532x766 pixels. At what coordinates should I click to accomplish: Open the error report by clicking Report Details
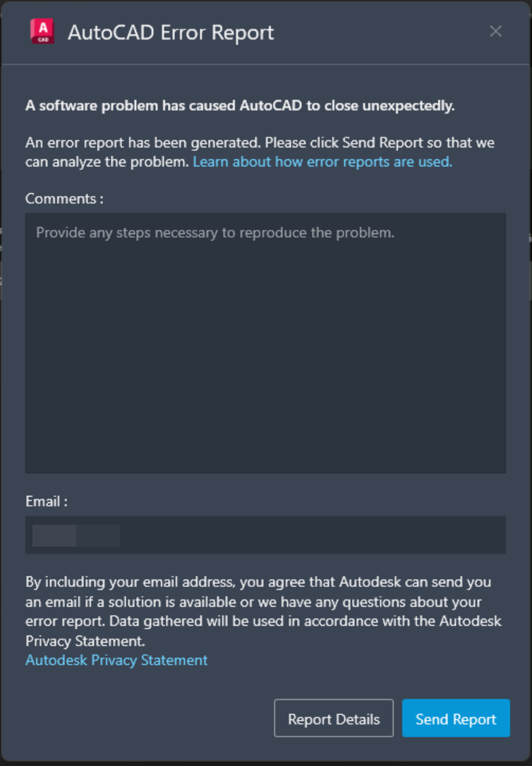(x=334, y=718)
